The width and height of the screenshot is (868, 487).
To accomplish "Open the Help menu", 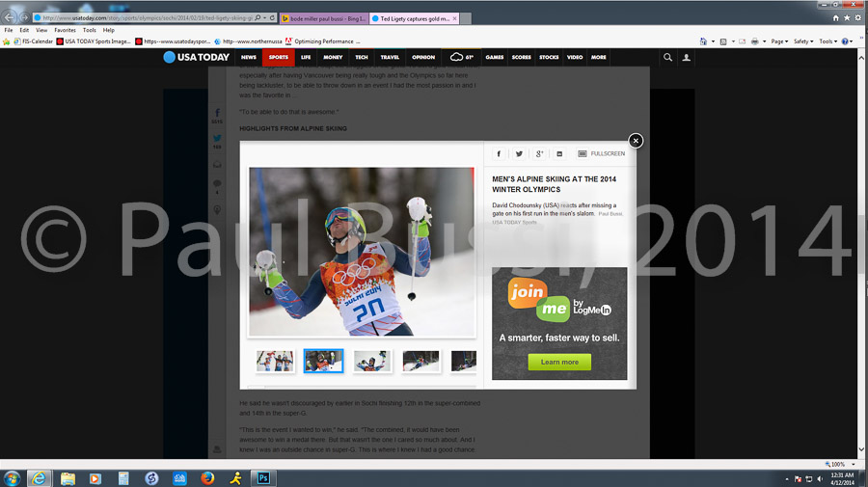I will point(108,30).
